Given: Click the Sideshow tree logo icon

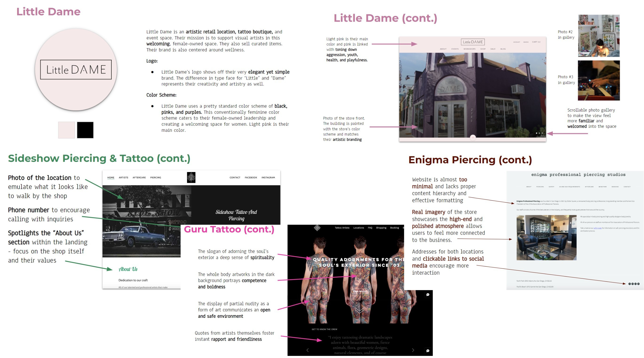Looking at the screenshot, I should [x=191, y=177].
